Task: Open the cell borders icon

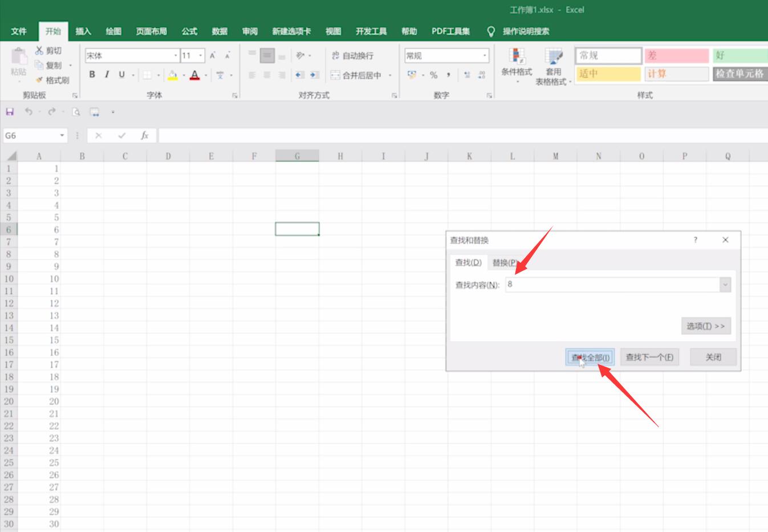Action: click(147, 75)
